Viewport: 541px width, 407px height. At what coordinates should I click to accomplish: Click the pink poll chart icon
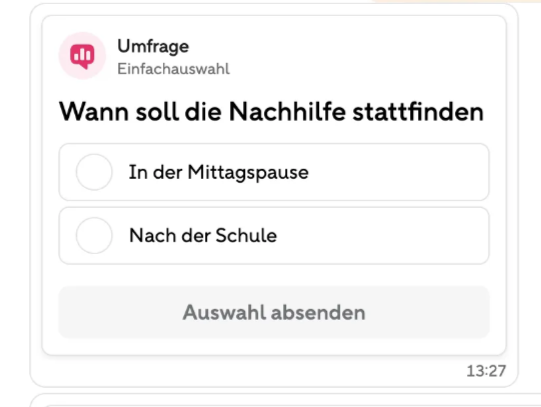coord(82,56)
